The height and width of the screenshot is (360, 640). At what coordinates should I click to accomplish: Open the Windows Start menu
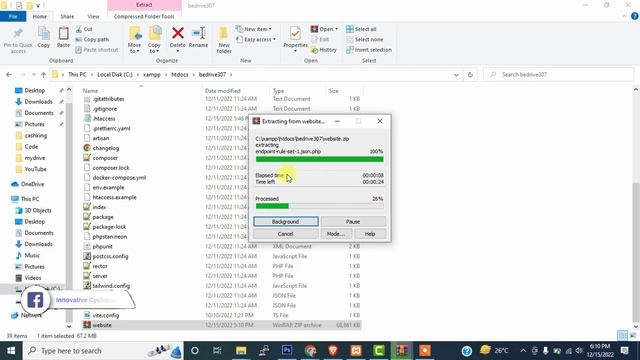tap(11, 351)
